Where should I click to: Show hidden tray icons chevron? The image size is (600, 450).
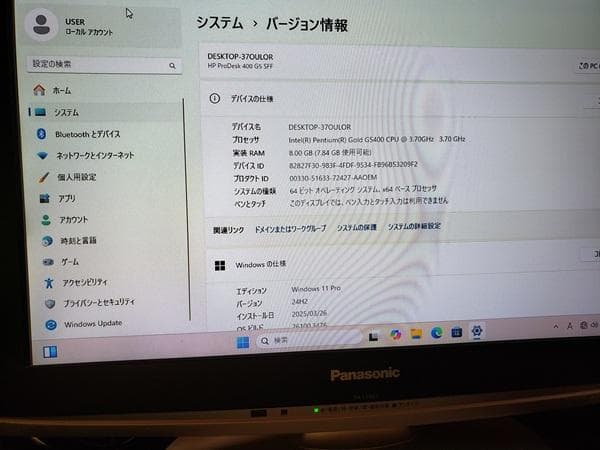tap(556, 326)
